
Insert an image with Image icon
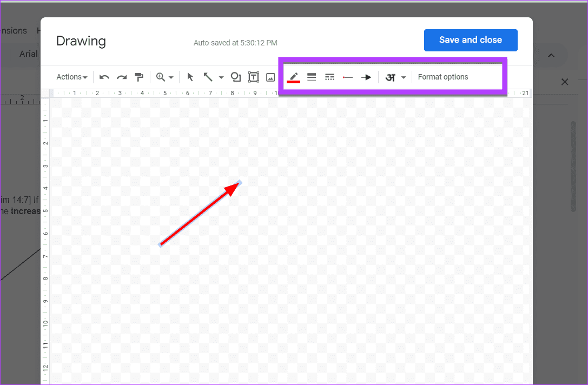click(x=270, y=77)
